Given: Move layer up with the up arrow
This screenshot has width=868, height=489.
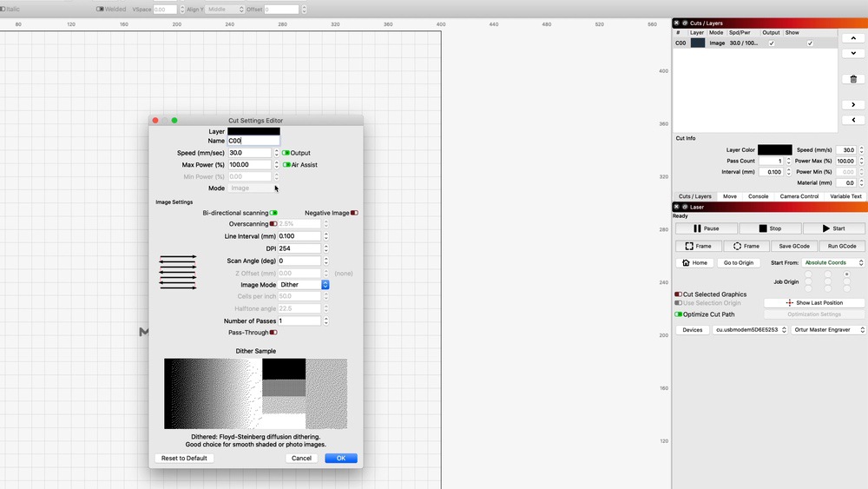Looking at the screenshot, I should coord(852,40).
